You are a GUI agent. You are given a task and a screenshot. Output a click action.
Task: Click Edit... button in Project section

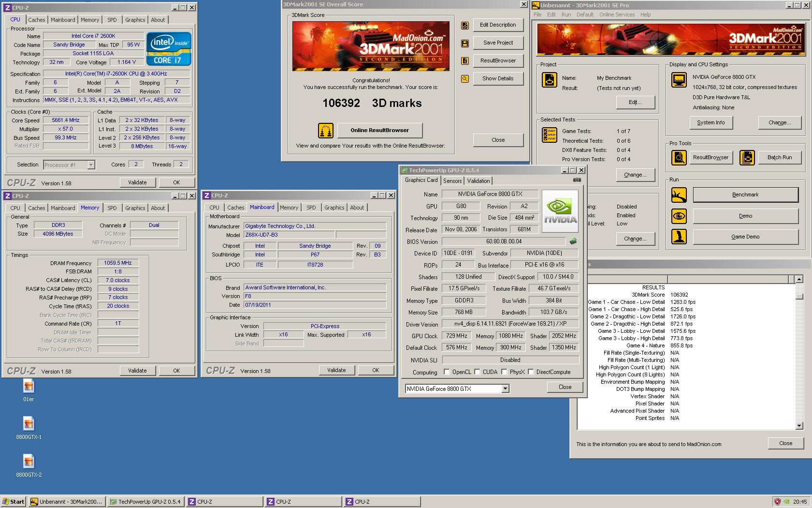(635, 103)
